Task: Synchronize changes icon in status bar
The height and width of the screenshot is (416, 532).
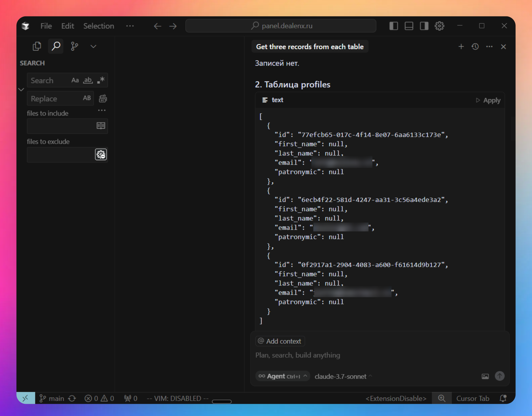Action: coord(72,398)
